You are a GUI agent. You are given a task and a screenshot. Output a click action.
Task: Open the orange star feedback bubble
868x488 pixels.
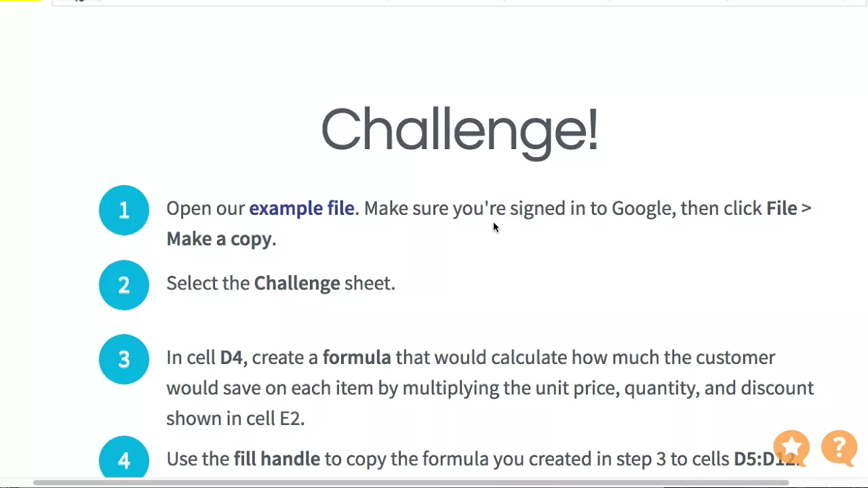point(791,448)
